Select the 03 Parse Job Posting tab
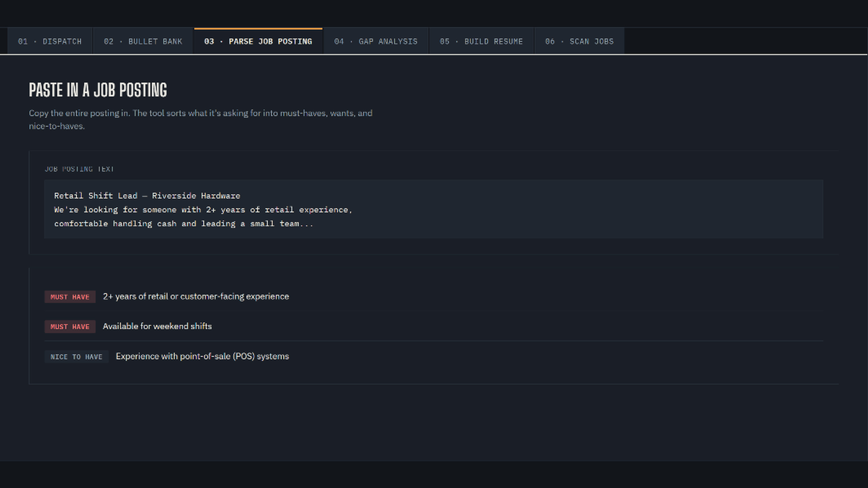The width and height of the screenshot is (868, 488). (258, 41)
